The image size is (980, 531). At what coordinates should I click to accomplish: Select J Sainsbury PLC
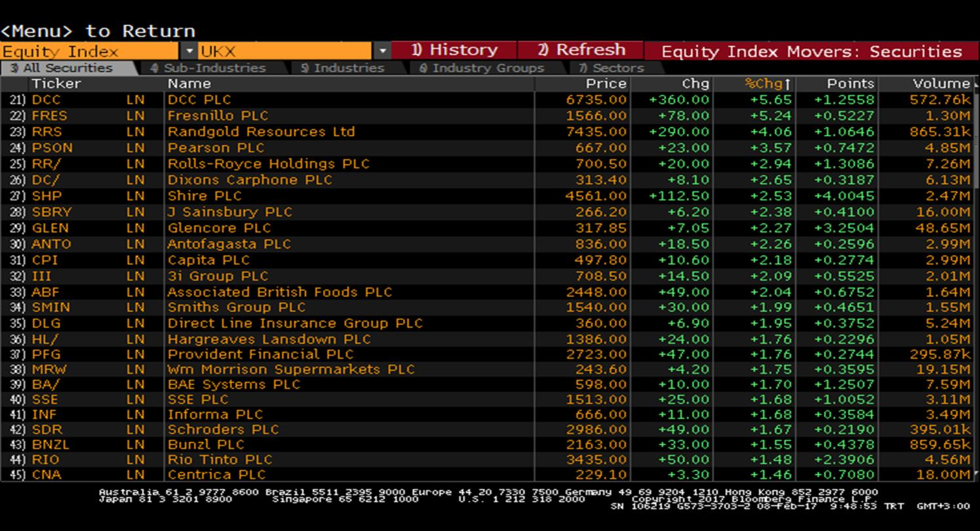229,212
